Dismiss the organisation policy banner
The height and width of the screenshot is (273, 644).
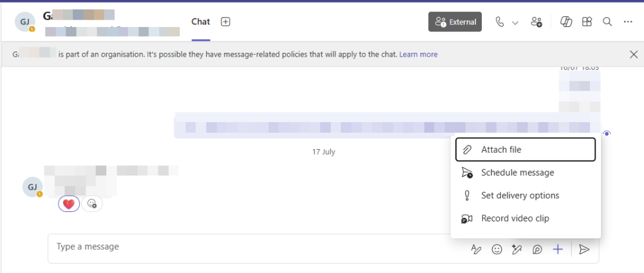pyautogui.click(x=633, y=55)
